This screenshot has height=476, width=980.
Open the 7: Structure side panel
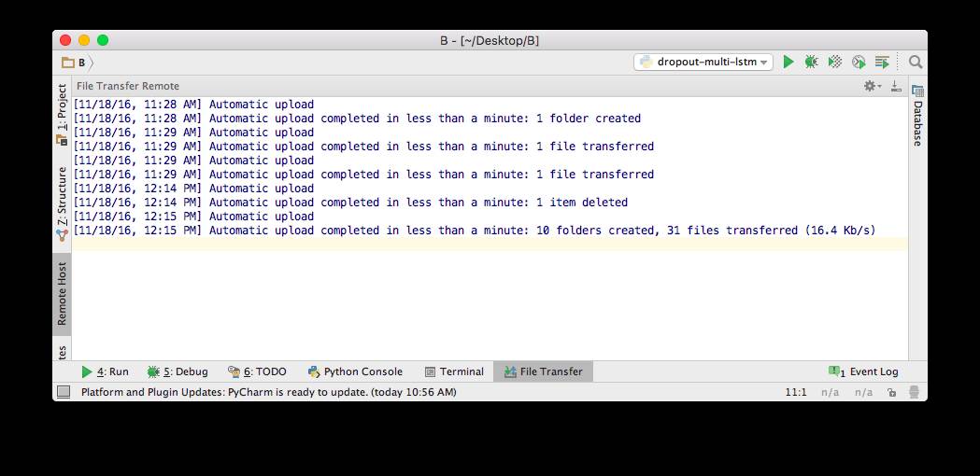tap(62, 204)
